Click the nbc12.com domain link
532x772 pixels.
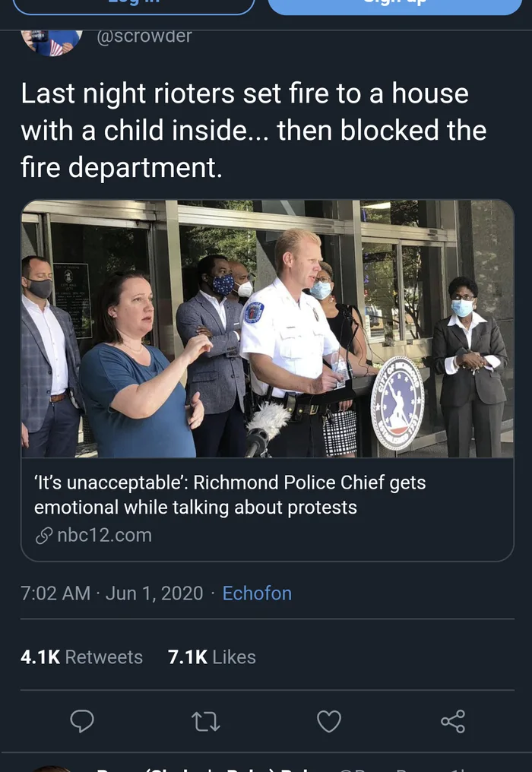[x=104, y=535]
